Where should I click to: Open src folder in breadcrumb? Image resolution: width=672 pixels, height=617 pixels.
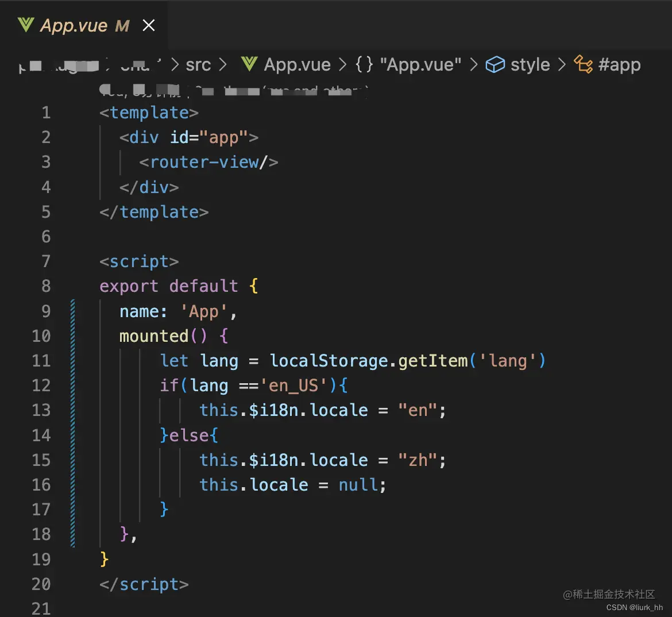point(198,65)
